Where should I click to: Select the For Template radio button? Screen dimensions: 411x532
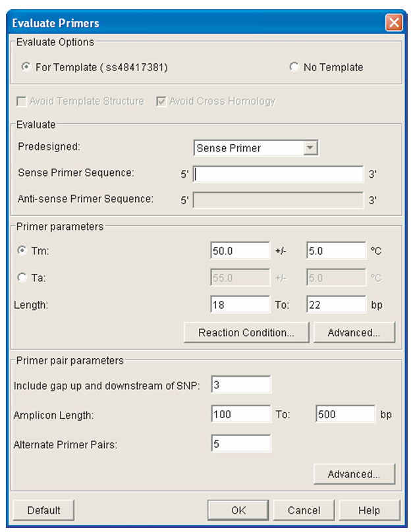click(x=26, y=67)
